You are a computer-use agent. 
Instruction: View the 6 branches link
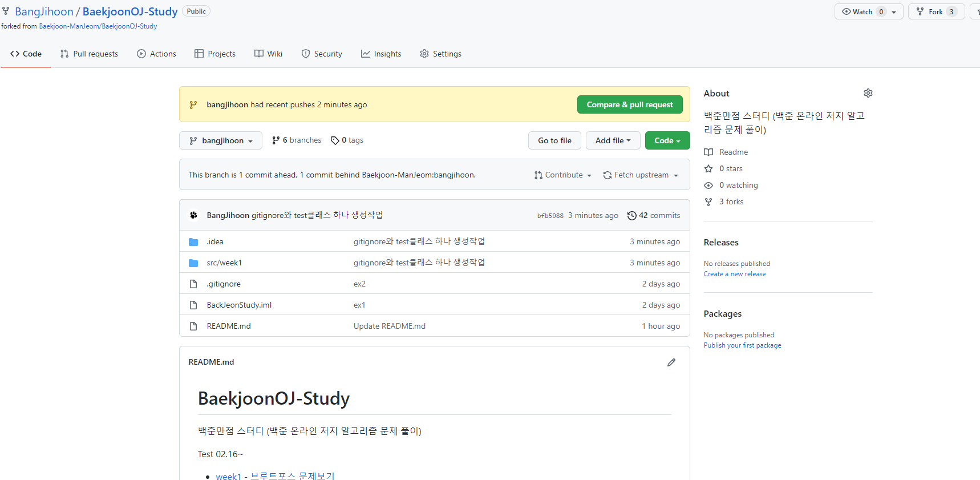[x=297, y=140]
